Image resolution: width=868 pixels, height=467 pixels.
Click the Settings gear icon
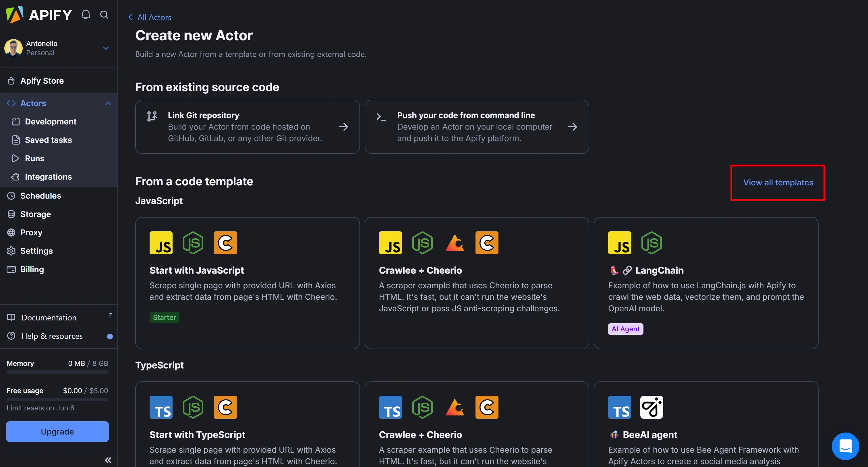click(11, 251)
